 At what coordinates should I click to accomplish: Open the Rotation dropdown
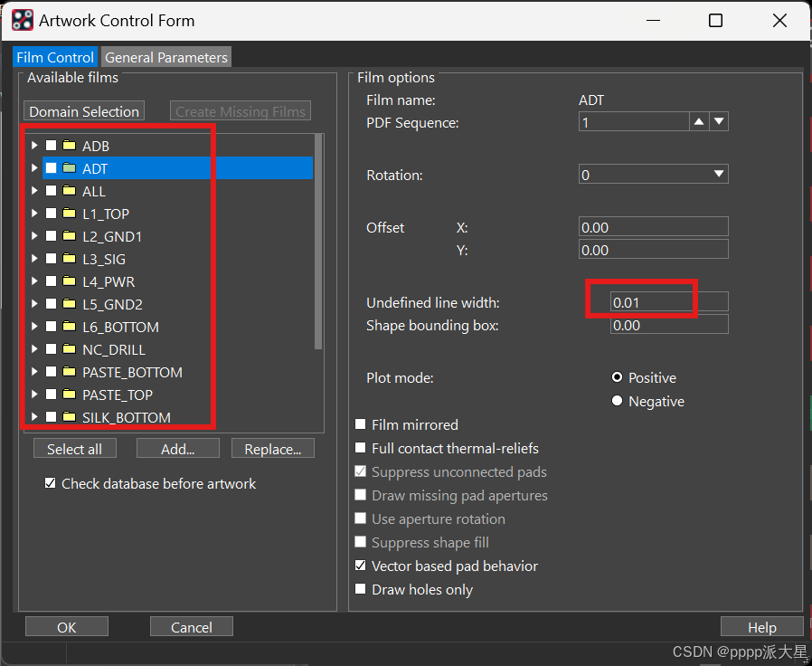point(653,174)
